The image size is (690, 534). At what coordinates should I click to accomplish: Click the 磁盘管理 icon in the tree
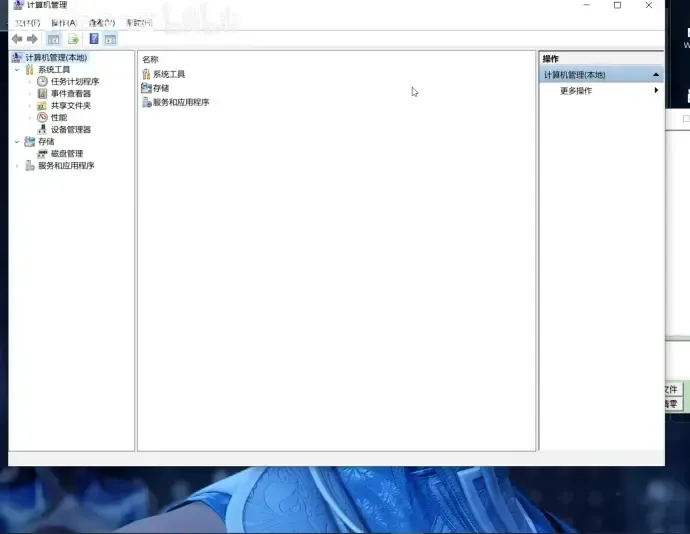(x=42, y=154)
